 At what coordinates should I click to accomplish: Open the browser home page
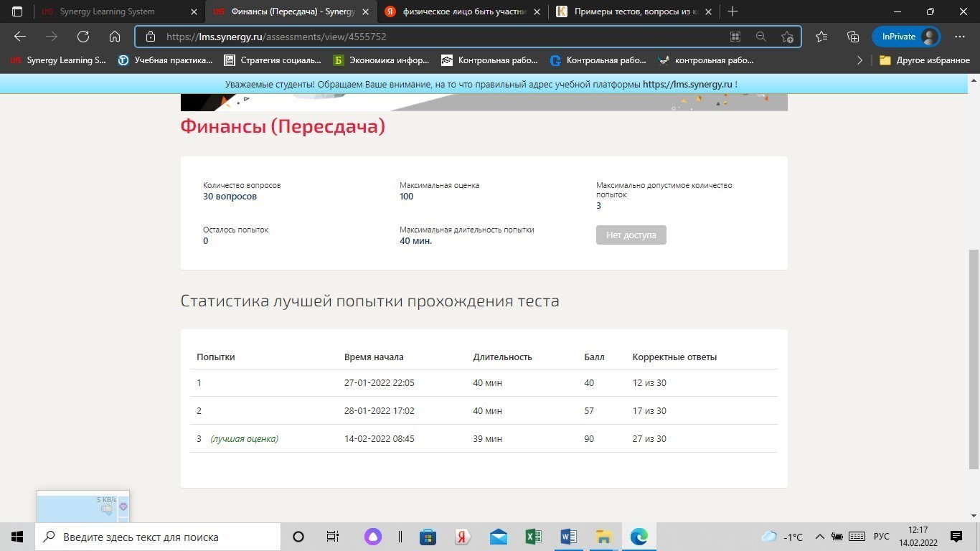pos(115,37)
